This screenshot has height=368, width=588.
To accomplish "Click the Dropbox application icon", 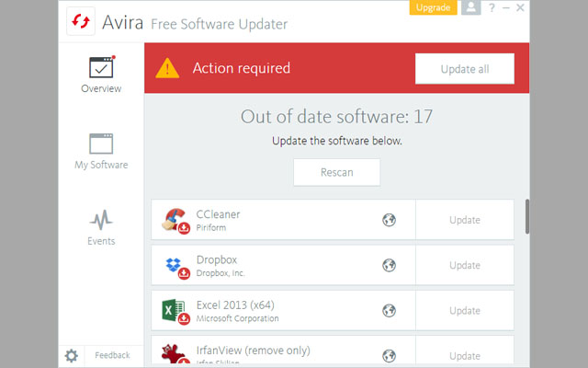I will 175,266.
